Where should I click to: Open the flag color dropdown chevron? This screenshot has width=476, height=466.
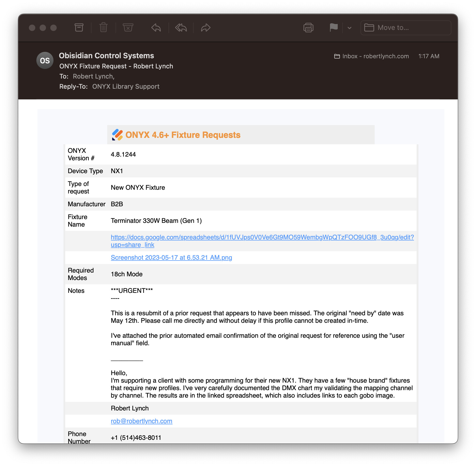click(x=349, y=28)
